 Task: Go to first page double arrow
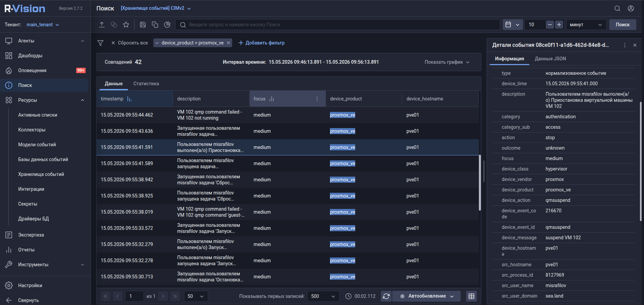105,296
